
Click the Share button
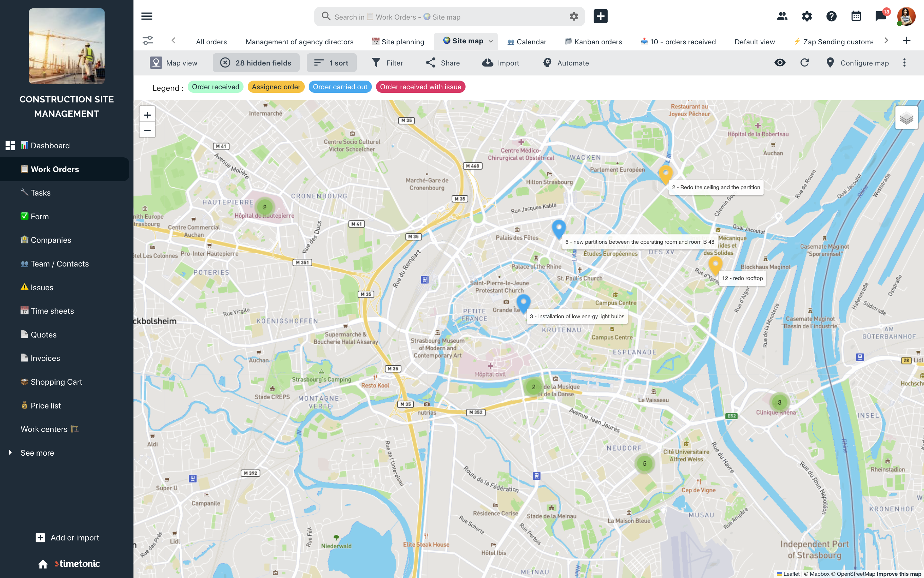pos(443,63)
